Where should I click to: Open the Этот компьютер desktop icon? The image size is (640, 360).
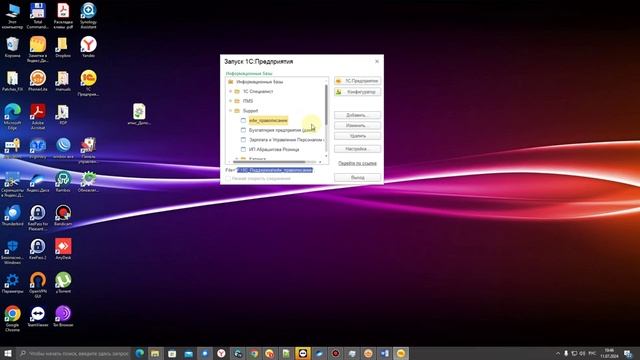12,16
